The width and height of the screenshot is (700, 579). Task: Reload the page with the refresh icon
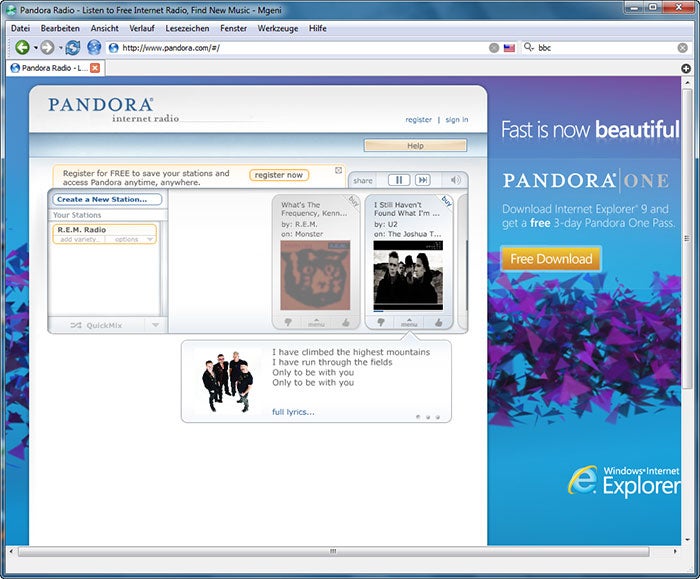[x=73, y=47]
